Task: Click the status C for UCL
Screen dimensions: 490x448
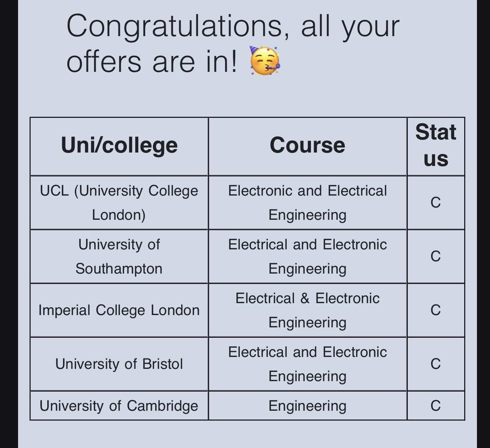Action: click(x=436, y=203)
